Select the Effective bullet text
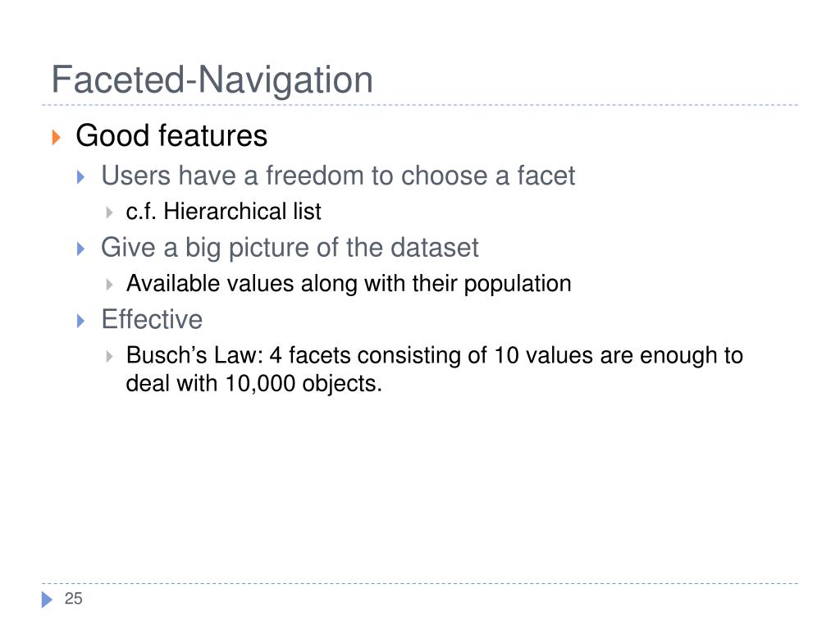The image size is (840, 630). coord(152,320)
